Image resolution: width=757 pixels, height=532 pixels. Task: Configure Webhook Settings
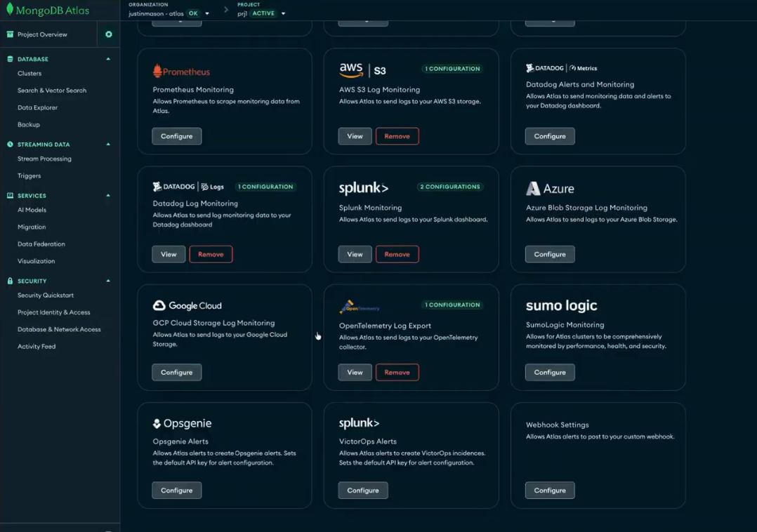point(550,490)
